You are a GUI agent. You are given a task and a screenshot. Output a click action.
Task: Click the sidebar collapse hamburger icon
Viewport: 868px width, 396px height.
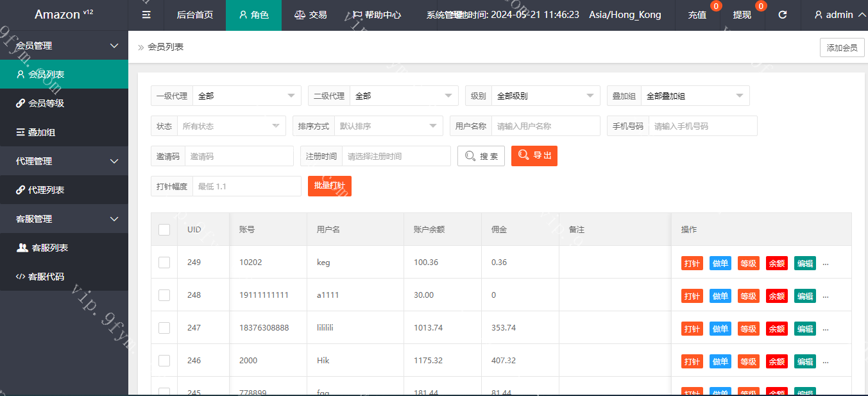click(x=146, y=15)
